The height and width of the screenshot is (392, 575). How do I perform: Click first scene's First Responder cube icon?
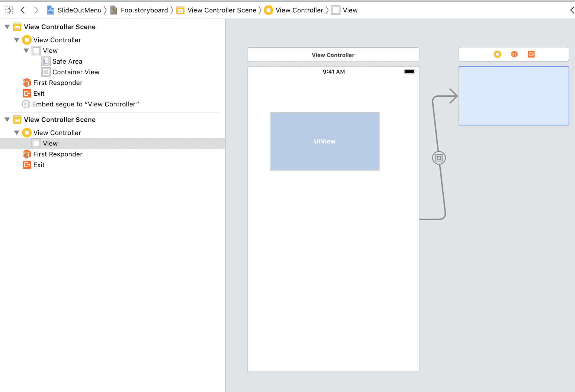pyautogui.click(x=27, y=83)
